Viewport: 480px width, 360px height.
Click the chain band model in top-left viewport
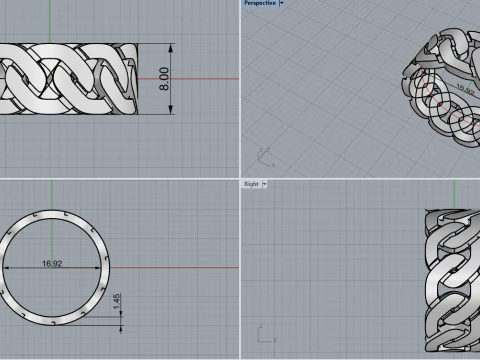tap(68, 79)
